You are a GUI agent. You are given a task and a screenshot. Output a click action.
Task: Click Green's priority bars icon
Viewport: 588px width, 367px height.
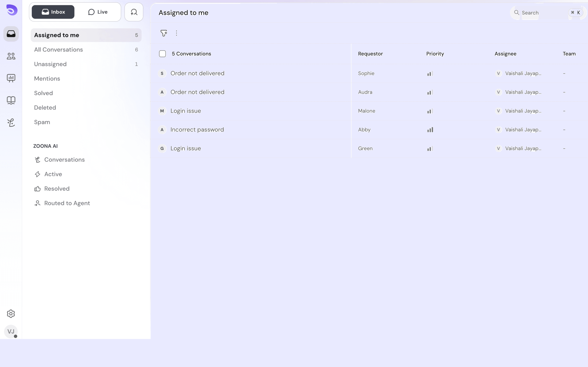tap(430, 149)
